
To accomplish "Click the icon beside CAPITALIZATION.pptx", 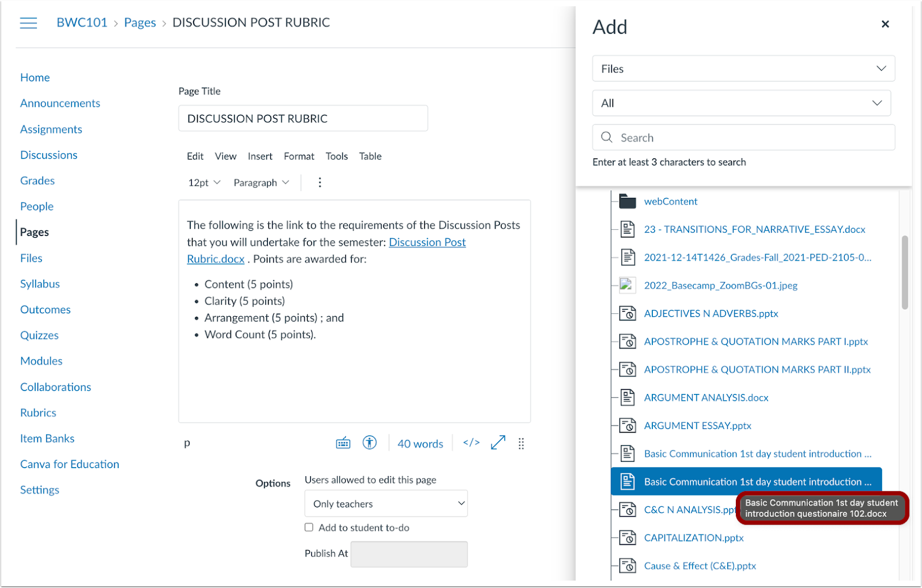I will 628,537.
